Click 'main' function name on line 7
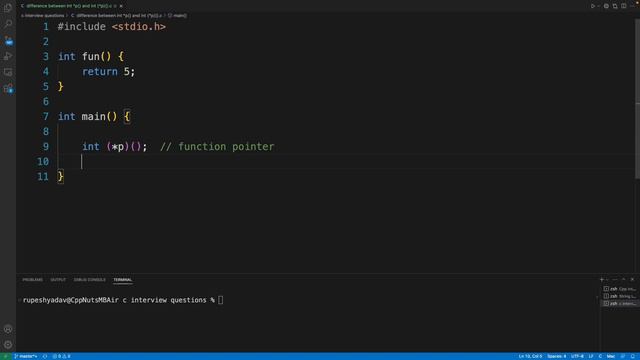 click(93, 116)
